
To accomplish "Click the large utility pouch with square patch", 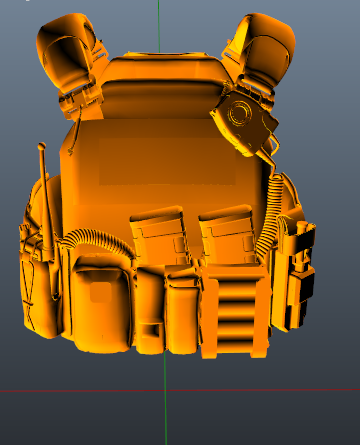I will click(x=101, y=303).
